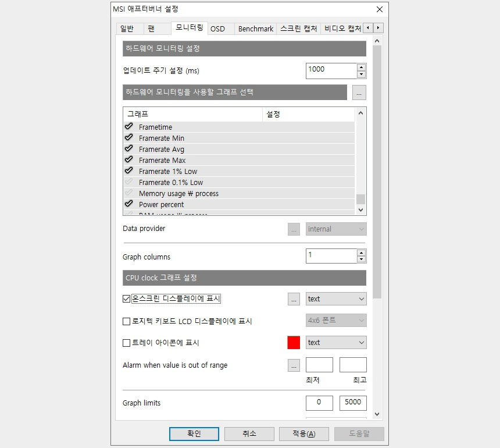Open on-screen display layout ellipsis button
500x448 pixels.
tap(294, 299)
